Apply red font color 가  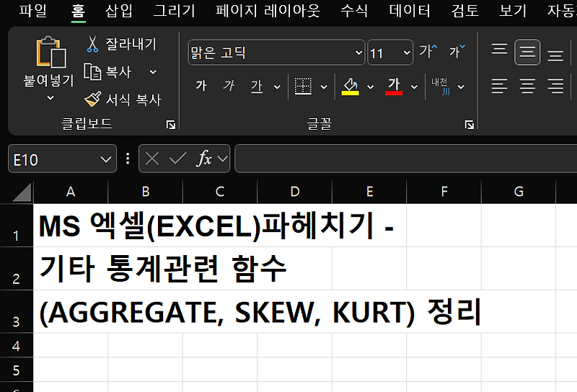[394, 86]
